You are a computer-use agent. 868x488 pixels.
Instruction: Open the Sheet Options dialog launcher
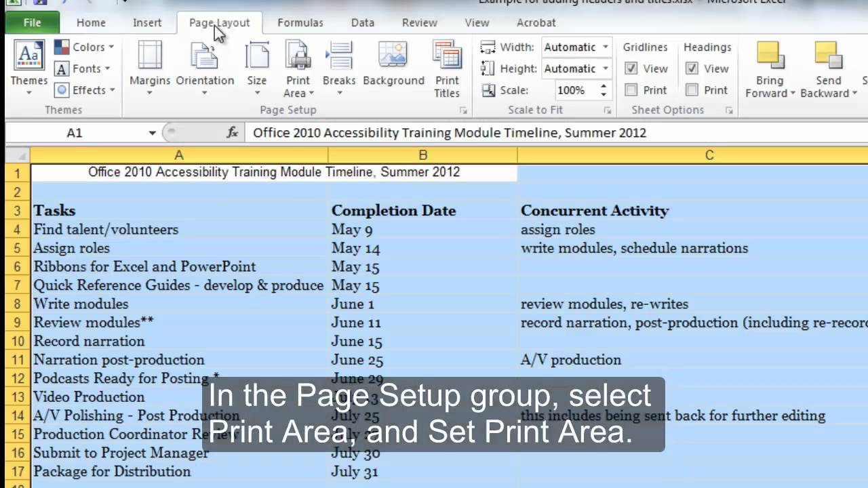pyautogui.click(x=729, y=110)
